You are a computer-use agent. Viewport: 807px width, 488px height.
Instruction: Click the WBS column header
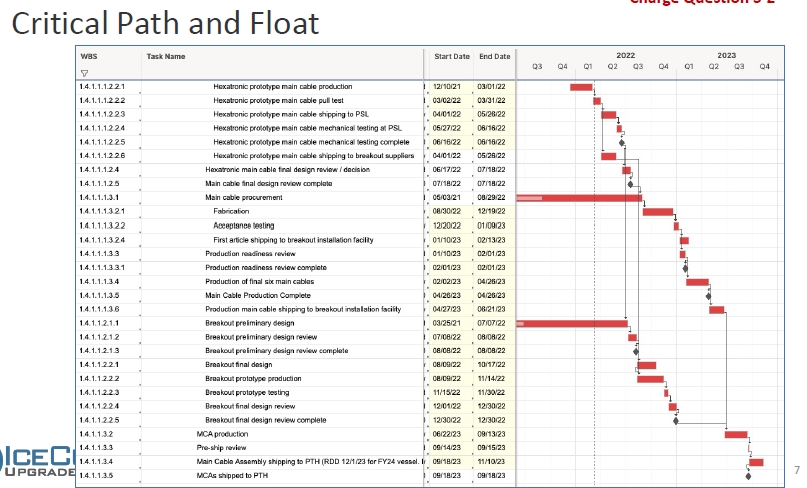click(x=89, y=57)
